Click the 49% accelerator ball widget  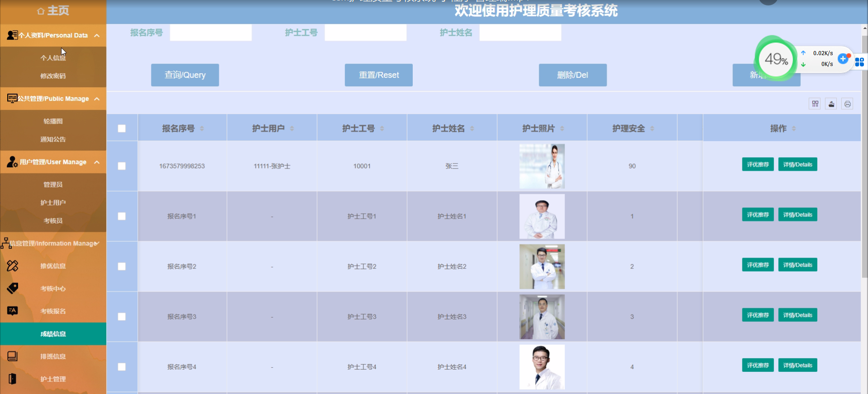[x=776, y=59]
